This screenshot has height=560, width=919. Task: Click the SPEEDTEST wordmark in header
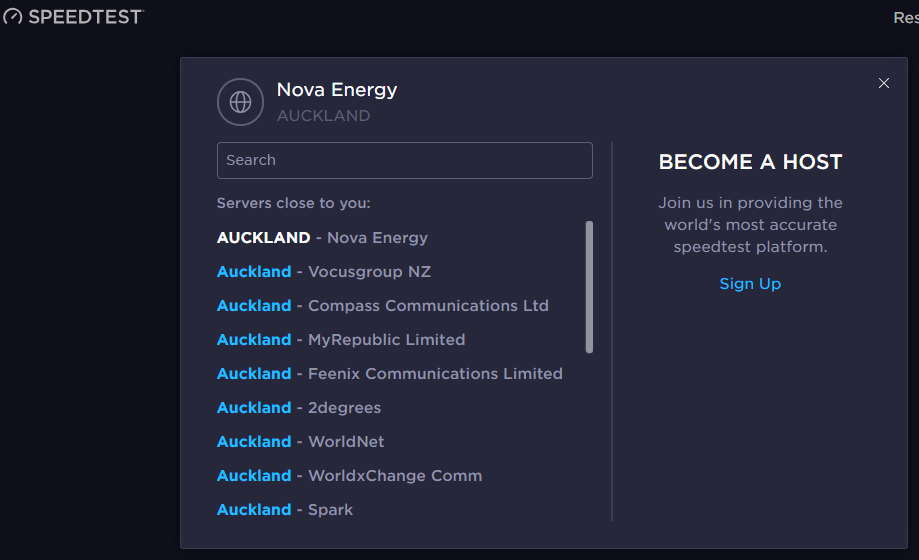point(86,17)
